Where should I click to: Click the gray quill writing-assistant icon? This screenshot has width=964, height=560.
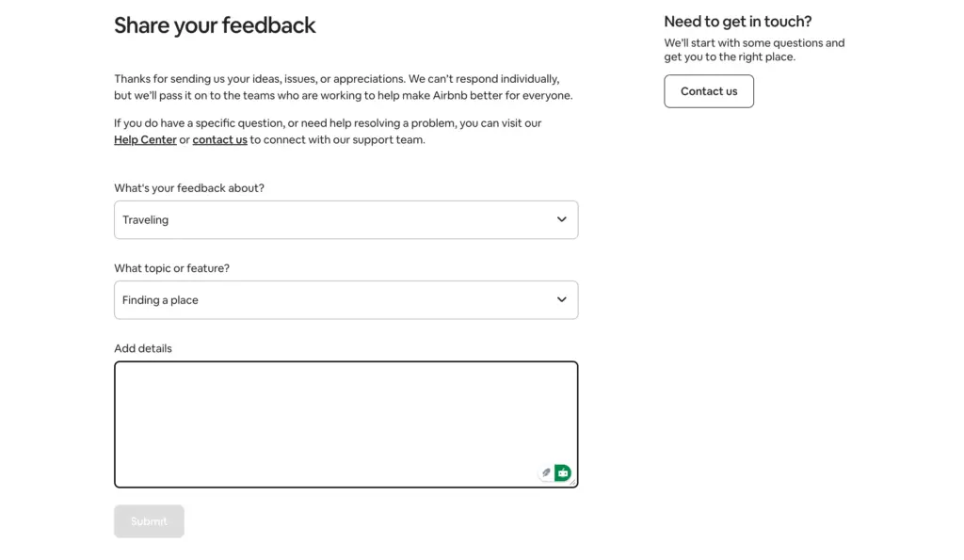[546, 472]
